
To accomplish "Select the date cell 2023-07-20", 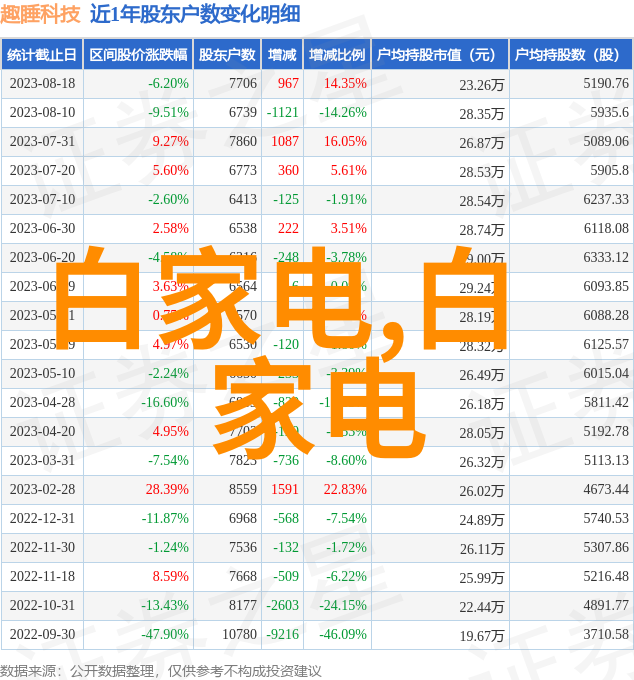I will [x=42, y=170].
